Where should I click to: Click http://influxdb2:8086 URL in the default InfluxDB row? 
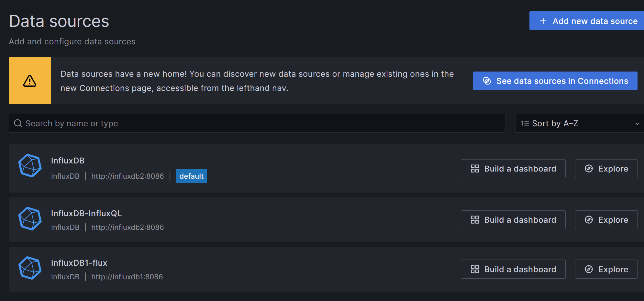pyautogui.click(x=128, y=176)
